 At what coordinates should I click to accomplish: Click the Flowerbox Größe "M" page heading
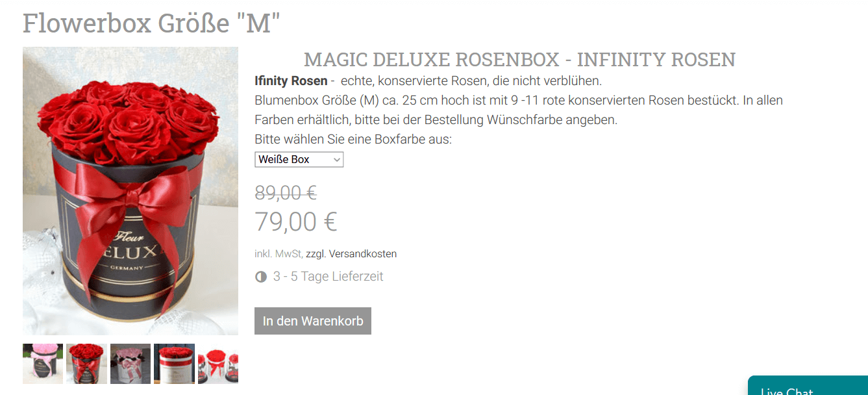[151, 23]
